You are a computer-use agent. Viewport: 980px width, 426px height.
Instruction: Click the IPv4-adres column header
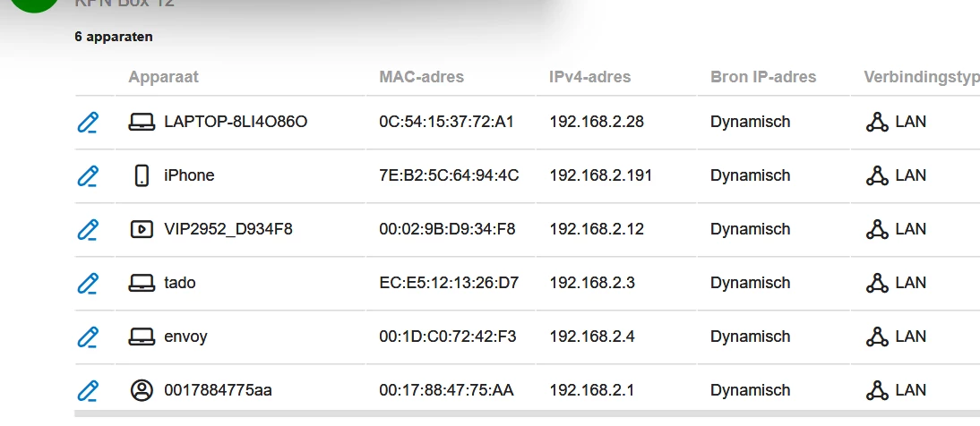click(x=590, y=77)
